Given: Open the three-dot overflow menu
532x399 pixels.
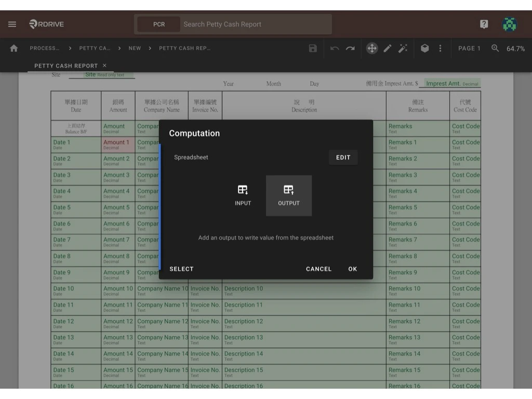Looking at the screenshot, I should click(441, 48).
